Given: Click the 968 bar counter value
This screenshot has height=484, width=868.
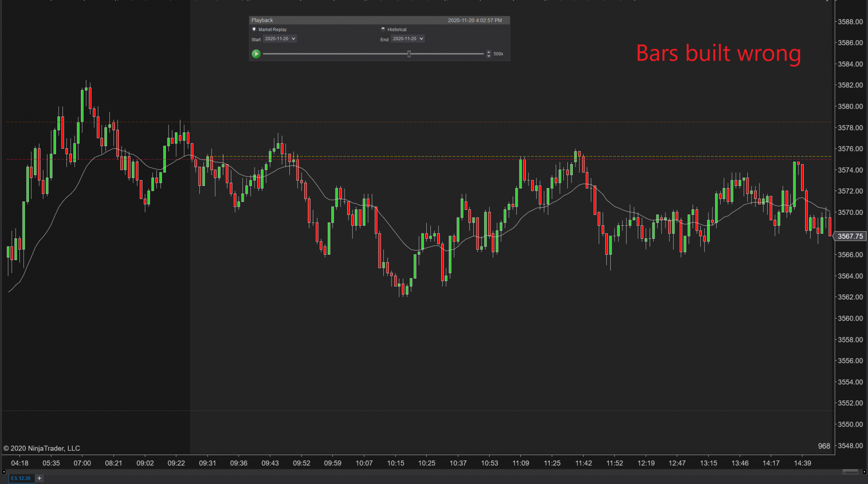Looking at the screenshot, I should [824, 446].
